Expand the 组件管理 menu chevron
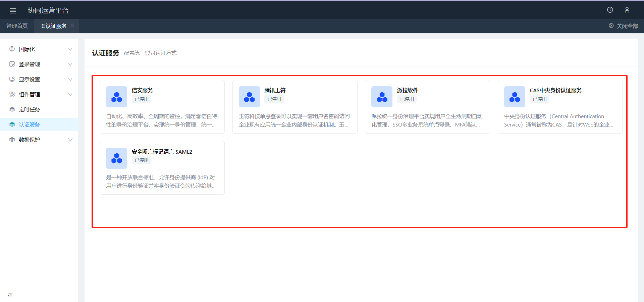The image size is (644, 302). click(70, 94)
